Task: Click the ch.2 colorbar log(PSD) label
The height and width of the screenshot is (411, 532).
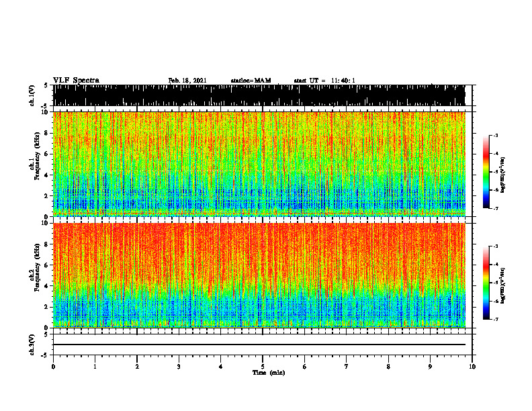Action: (502, 285)
